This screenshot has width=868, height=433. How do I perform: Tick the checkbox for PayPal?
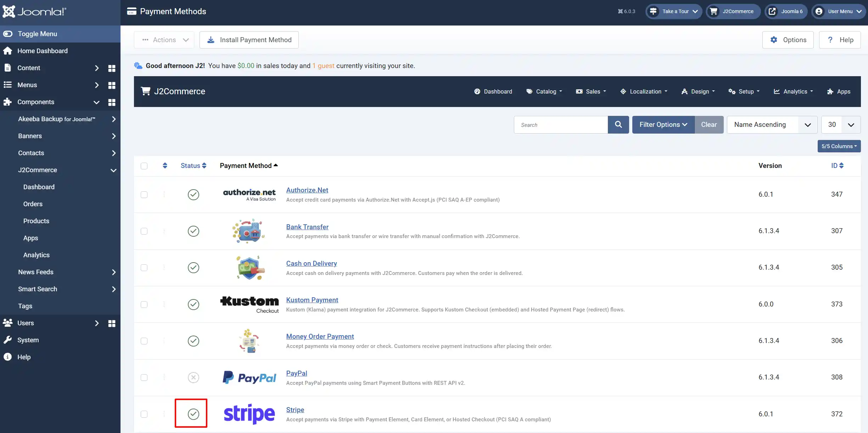144,377
